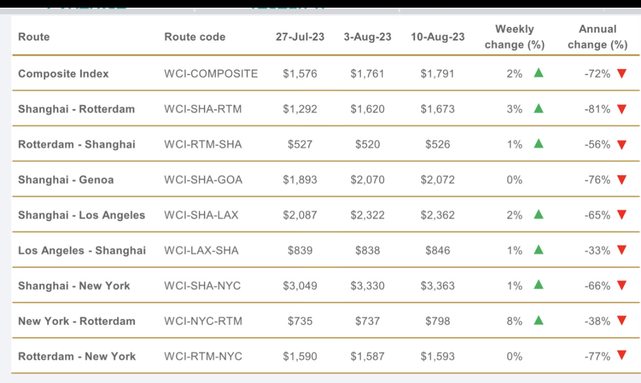Select the Shanghai - Genoa route name
The width and height of the screenshot is (641, 383).
pyautogui.click(x=66, y=180)
